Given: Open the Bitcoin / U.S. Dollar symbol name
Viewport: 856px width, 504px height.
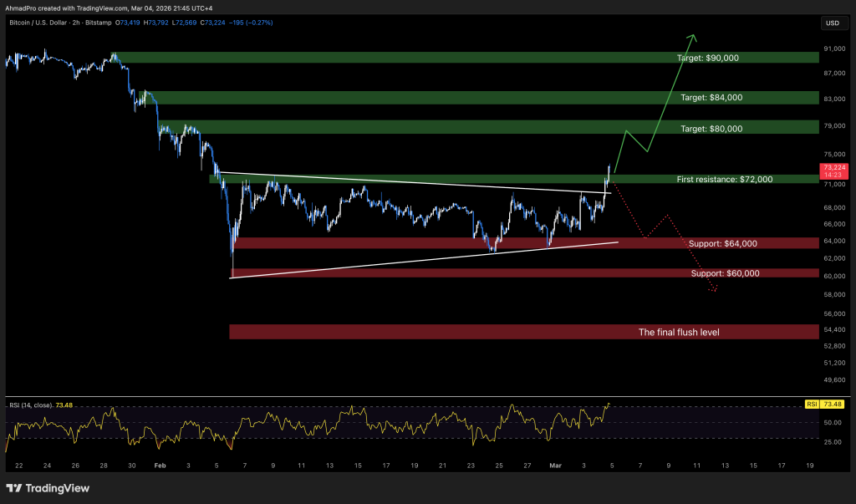Looking at the screenshot, I should (x=39, y=23).
